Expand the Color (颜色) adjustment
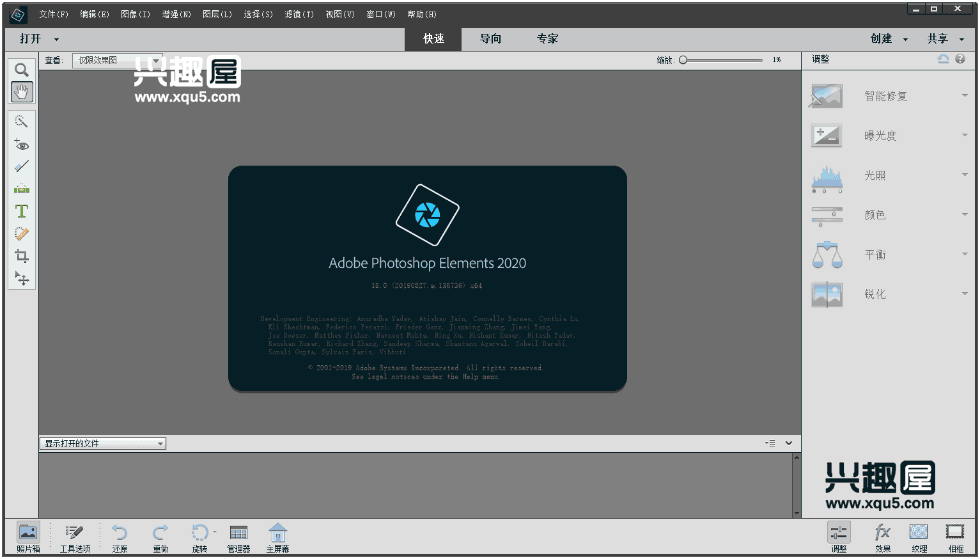This screenshot has width=980, height=559. click(965, 215)
